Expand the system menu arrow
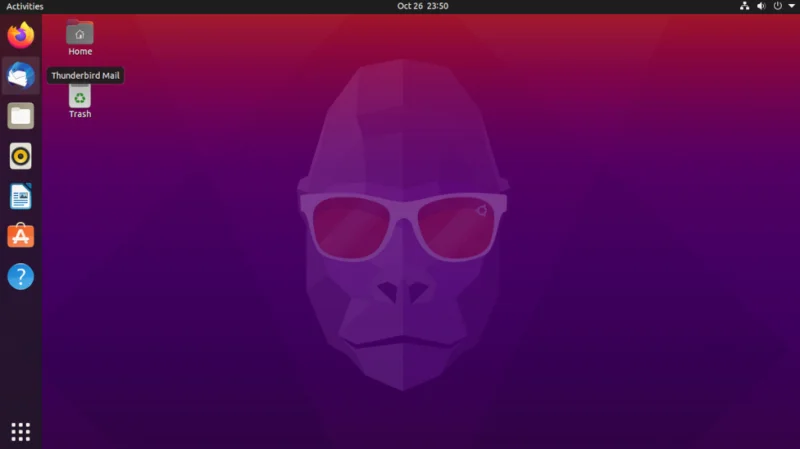This screenshot has width=800, height=449. (x=791, y=6)
